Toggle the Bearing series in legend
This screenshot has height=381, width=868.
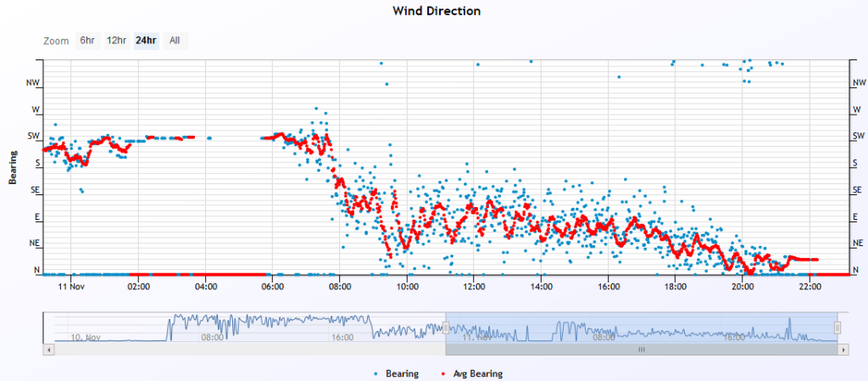(396, 374)
